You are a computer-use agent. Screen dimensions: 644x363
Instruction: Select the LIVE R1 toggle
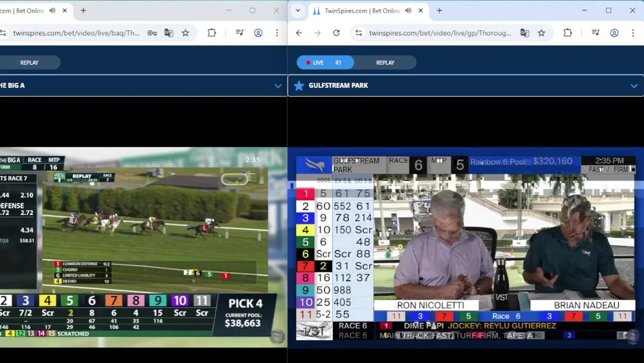coord(325,63)
